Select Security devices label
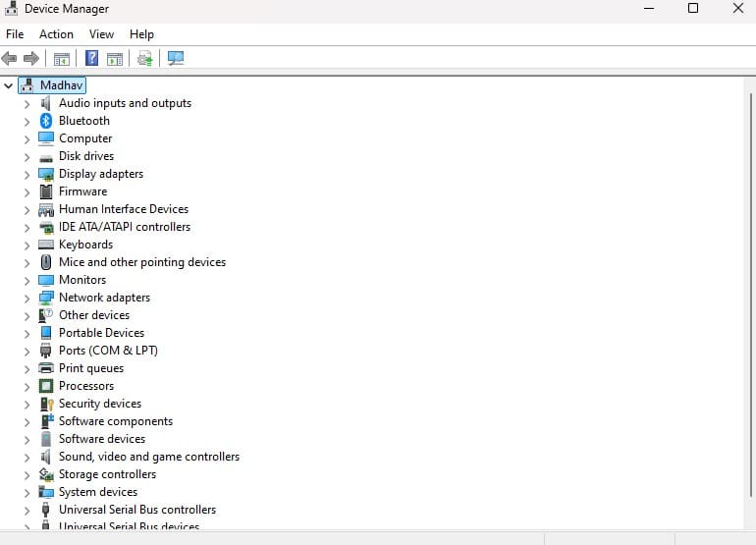The width and height of the screenshot is (756, 545). [x=100, y=404]
